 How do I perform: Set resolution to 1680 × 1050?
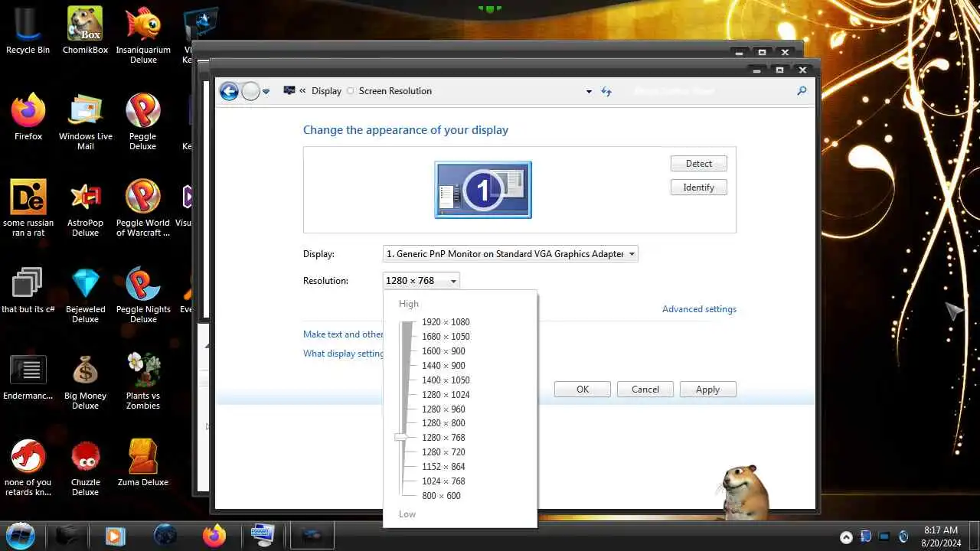click(446, 337)
